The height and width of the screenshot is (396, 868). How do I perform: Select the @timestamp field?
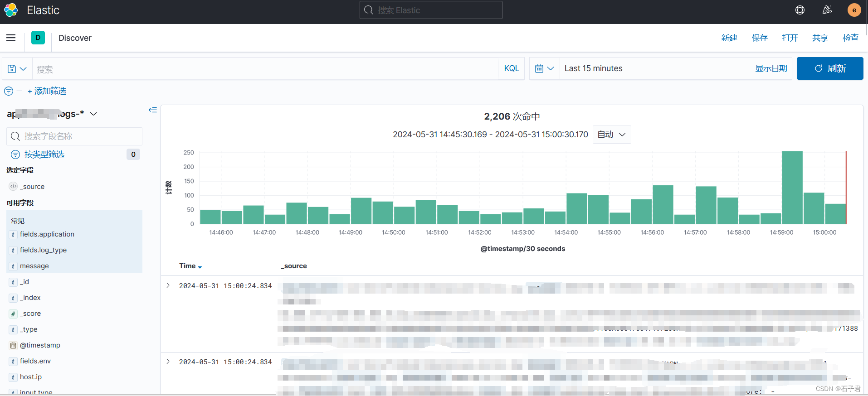click(40, 345)
